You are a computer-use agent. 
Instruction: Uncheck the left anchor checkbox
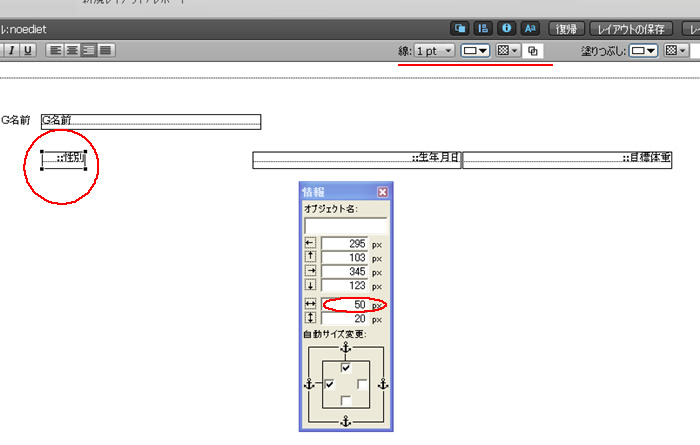[x=330, y=384]
